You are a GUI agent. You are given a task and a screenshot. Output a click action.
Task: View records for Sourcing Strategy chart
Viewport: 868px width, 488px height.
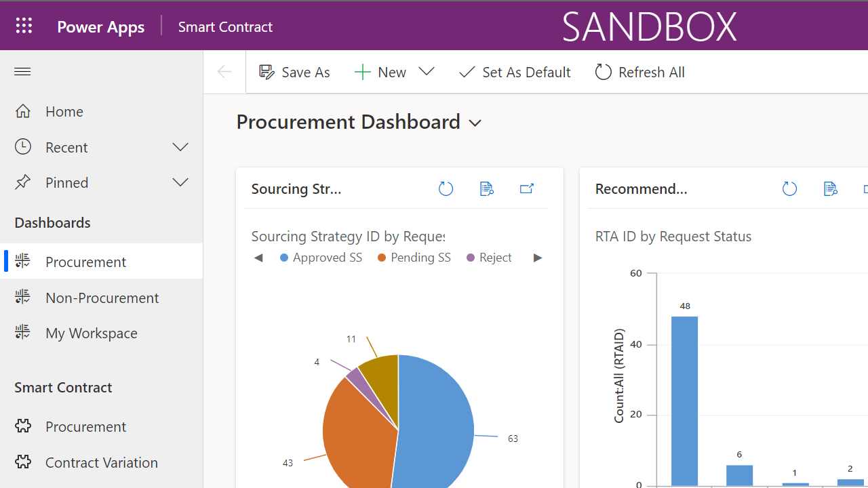click(486, 189)
